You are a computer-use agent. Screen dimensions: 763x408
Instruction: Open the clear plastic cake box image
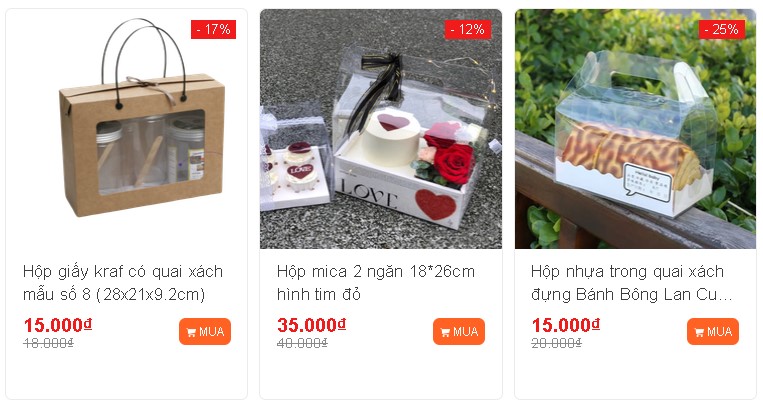coord(636,129)
